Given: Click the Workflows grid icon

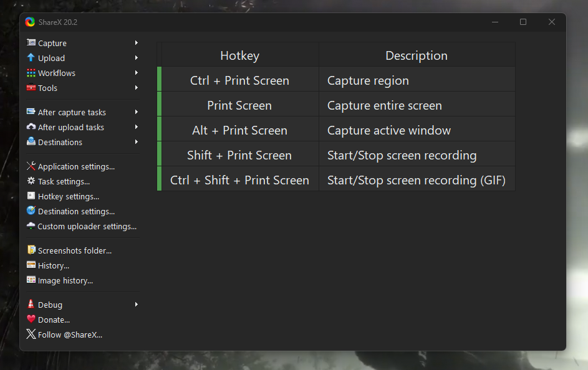Looking at the screenshot, I should click(x=31, y=73).
